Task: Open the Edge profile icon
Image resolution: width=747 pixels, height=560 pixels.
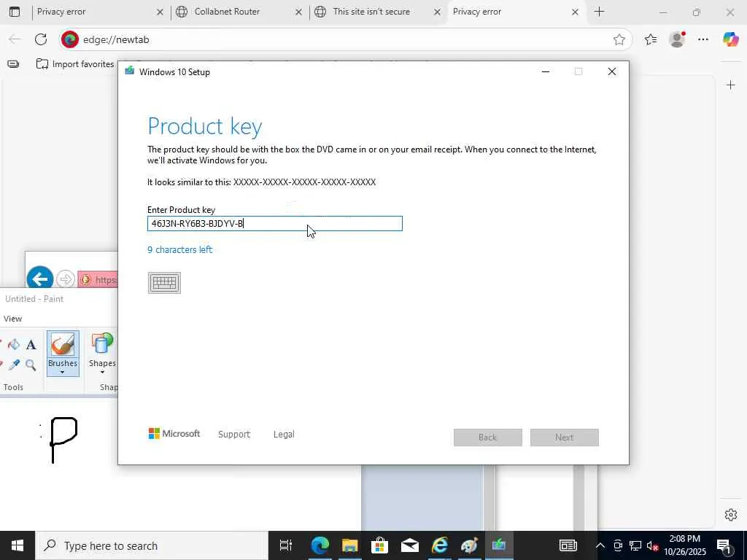Action: [677, 39]
